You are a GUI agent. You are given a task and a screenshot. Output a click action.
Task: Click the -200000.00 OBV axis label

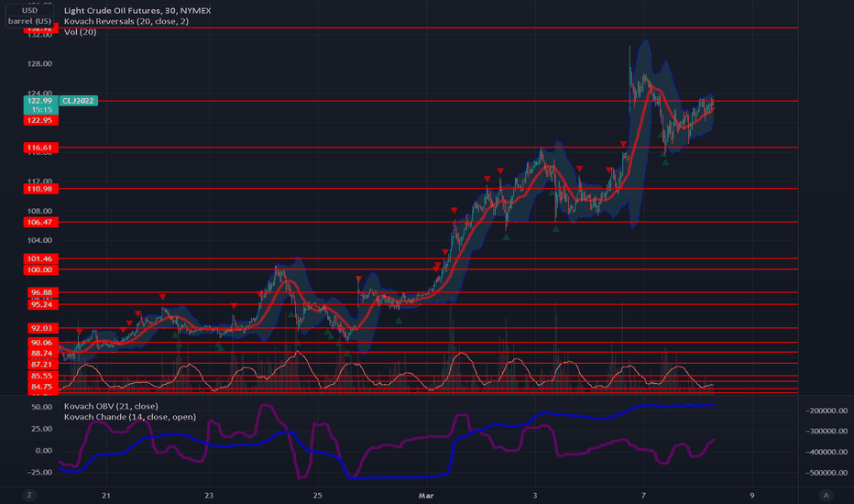827,411
